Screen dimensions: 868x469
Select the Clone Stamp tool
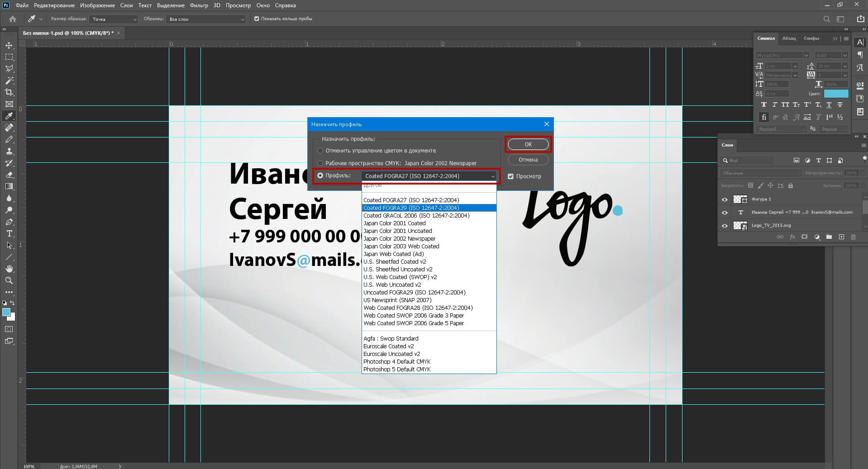pos(9,151)
